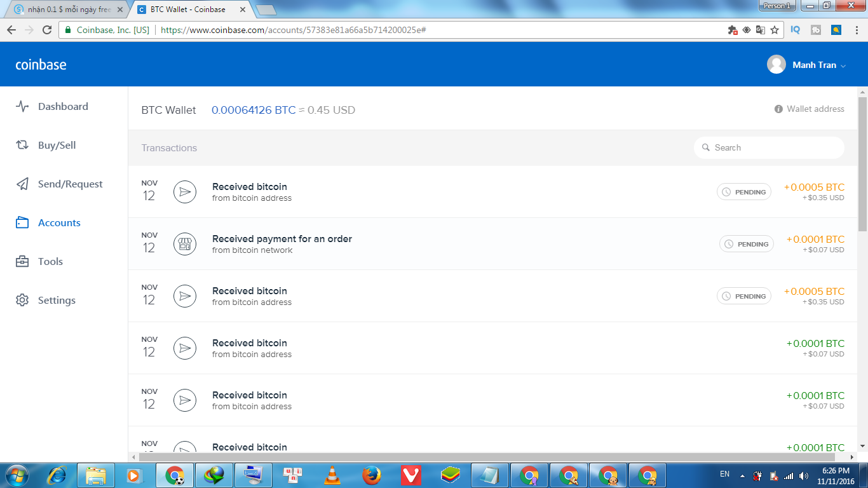Go back with the browser back arrow
Image resolution: width=868 pixels, height=488 pixels.
[x=11, y=30]
